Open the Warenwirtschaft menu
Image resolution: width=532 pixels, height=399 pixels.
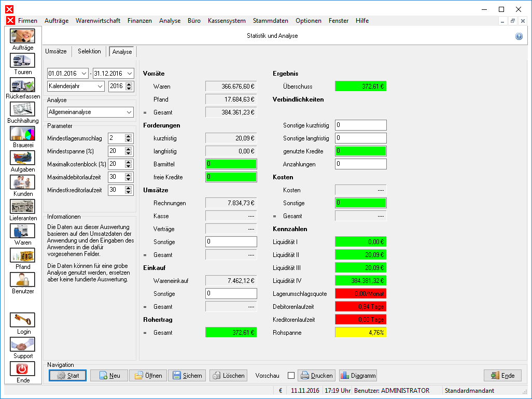[x=97, y=21]
